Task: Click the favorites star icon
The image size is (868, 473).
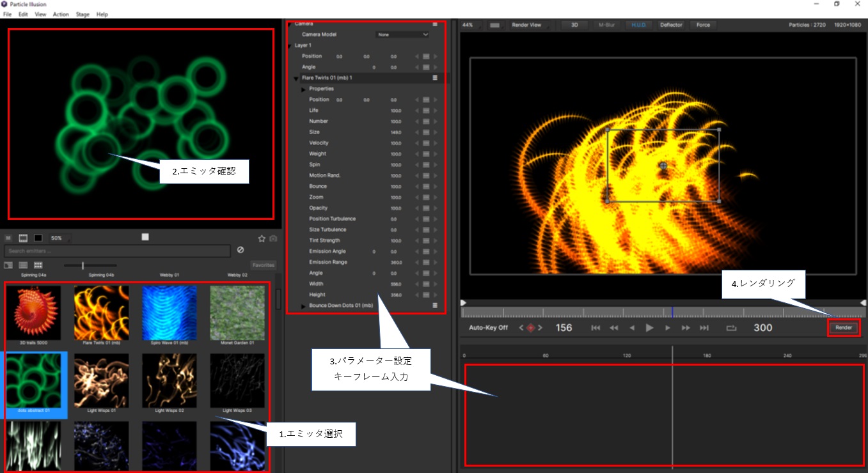Action: pos(262,238)
